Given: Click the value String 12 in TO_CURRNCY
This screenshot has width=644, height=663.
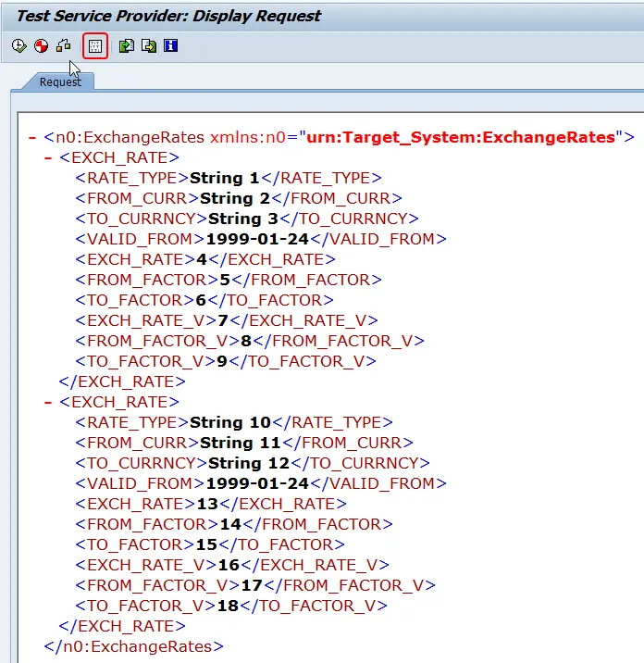Looking at the screenshot, I should click(x=249, y=463).
